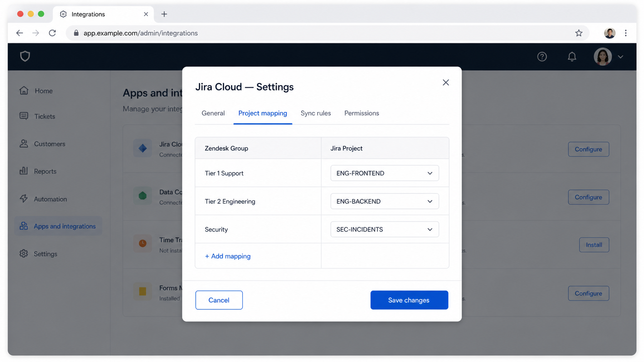Open Settings from the sidebar

(x=45, y=254)
